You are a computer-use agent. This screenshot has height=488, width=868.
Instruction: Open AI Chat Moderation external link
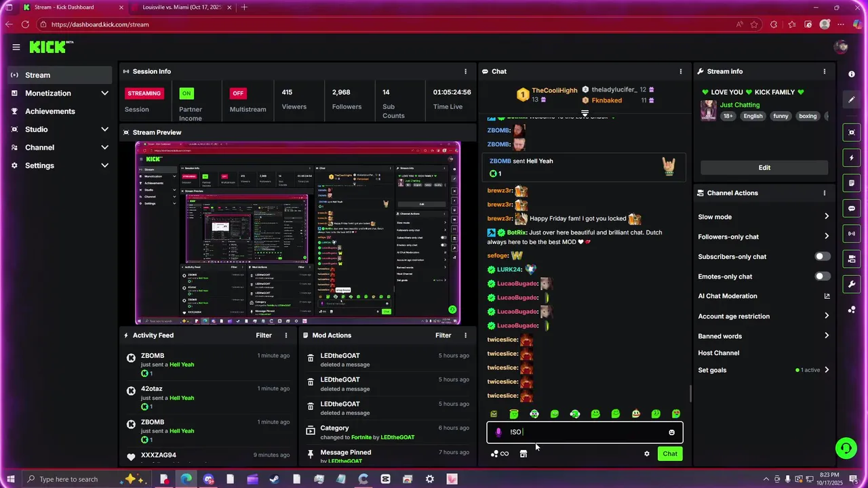click(x=827, y=296)
